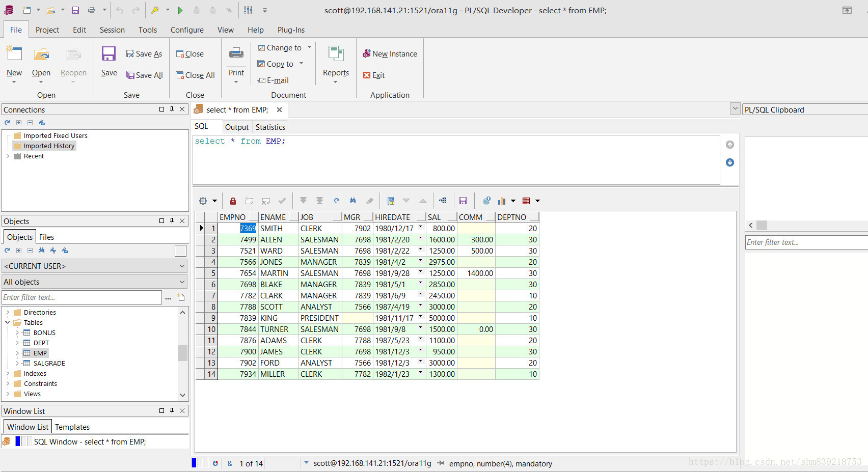Refresh the results using the blue arrow icon
The image size is (868, 472).
(337, 201)
